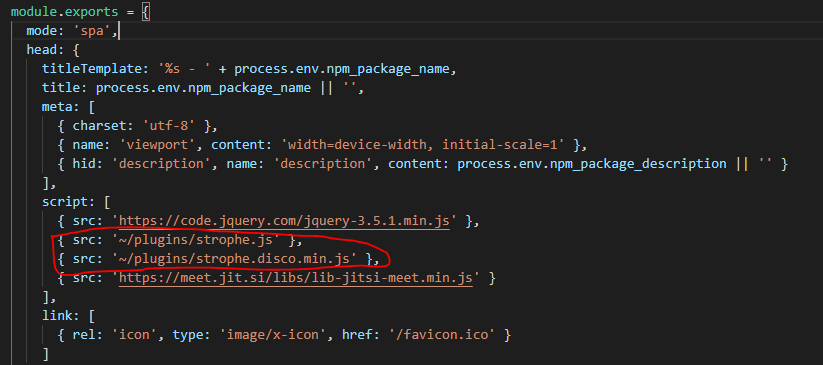Click the mode property key
Screen dimensions: 823x365
tap(41, 30)
